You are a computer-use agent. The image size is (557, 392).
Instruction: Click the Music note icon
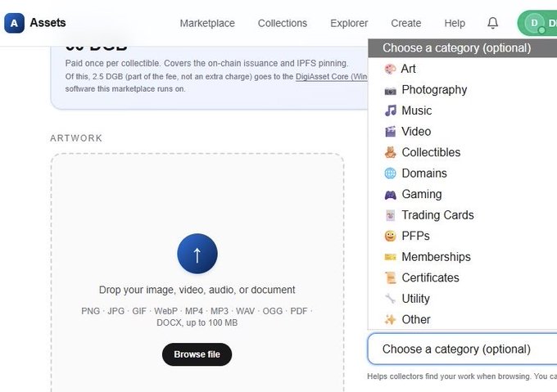(x=390, y=110)
